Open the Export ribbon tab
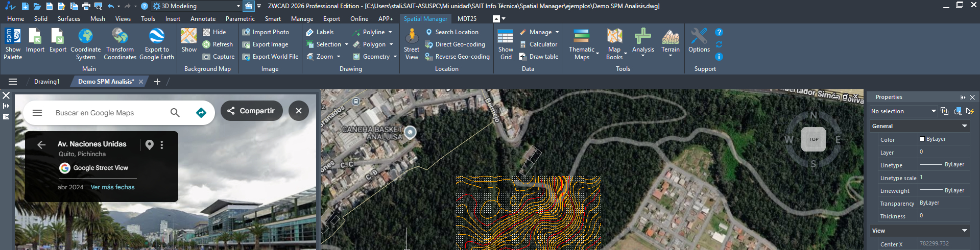This screenshot has width=980, height=250. 331,19
